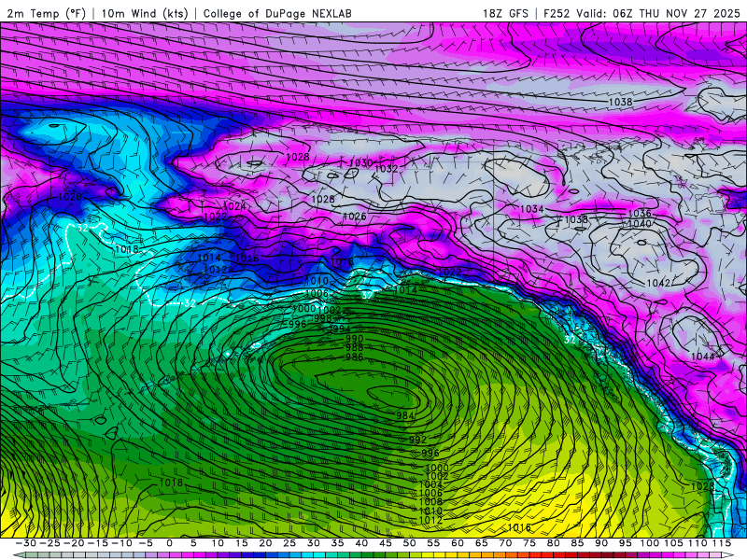Viewport: 747px width, 560px height.
Task: Select the 1004 isobar label
Action: click(431, 484)
